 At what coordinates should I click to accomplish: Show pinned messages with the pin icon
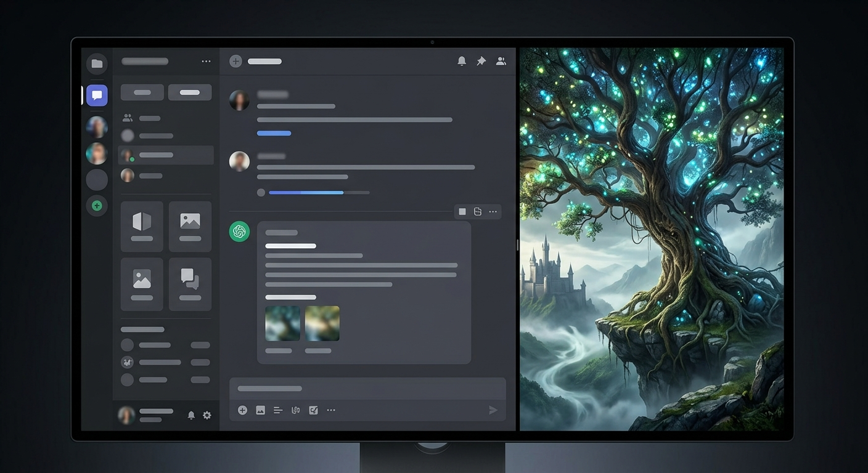pyautogui.click(x=481, y=61)
